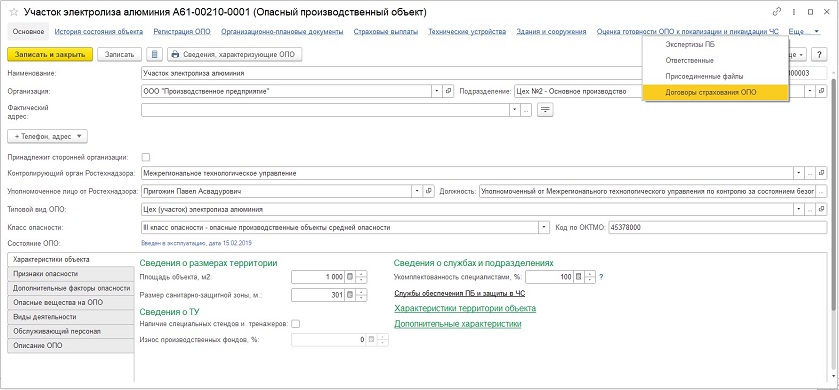The height and width of the screenshot is (390, 839).
Task: Open Страховые выплаты tab
Action: [x=386, y=32]
